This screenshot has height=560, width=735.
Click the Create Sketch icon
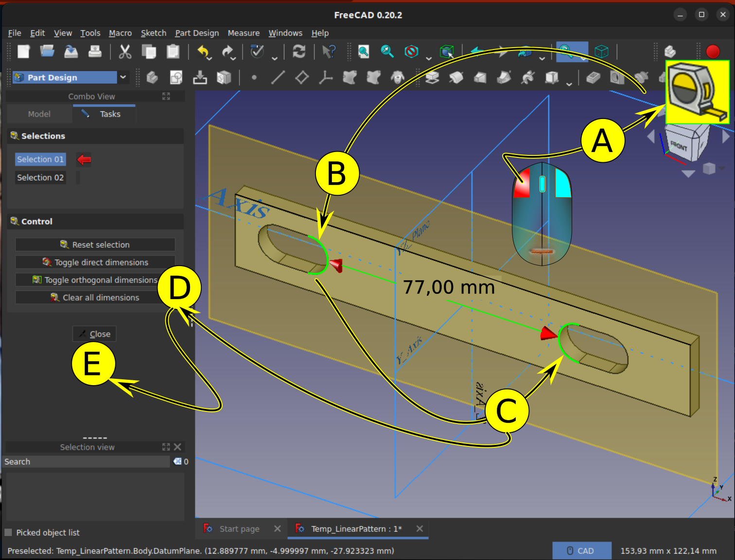tap(176, 78)
